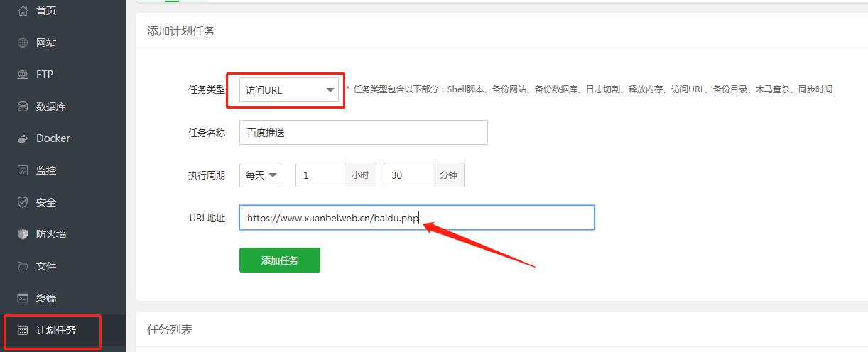
Task: Click the task type hint text
Action: tap(589, 89)
